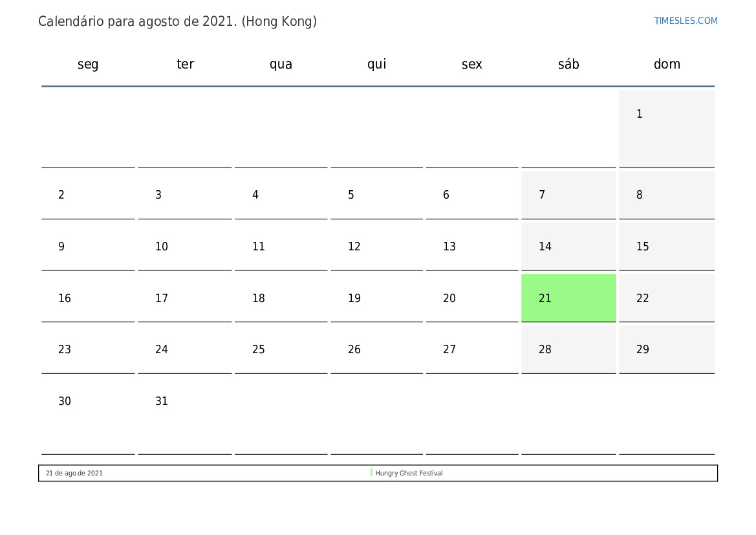Click day 17 in the calendar
Screen dimensions: 756x535
(185, 298)
